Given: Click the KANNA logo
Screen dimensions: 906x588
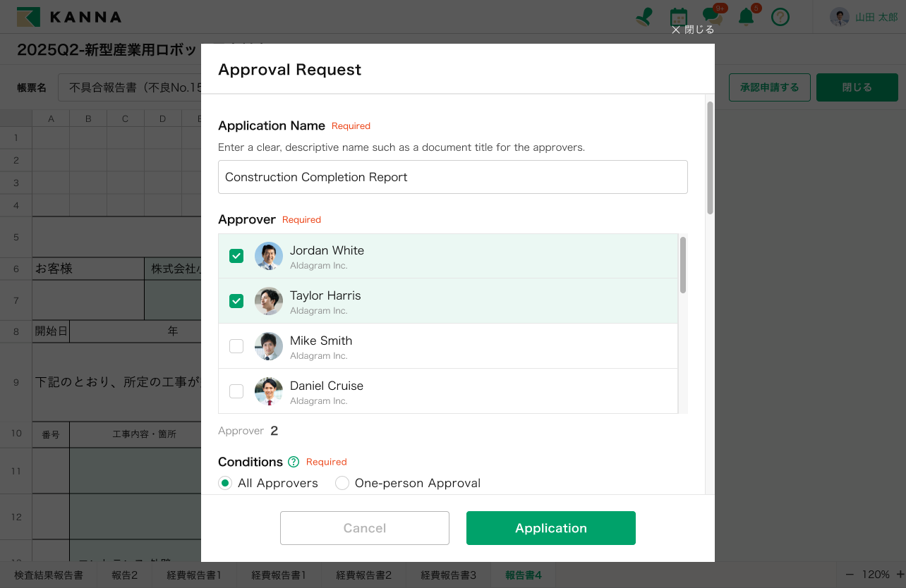Looking at the screenshot, I should click(x=69, y=17).
